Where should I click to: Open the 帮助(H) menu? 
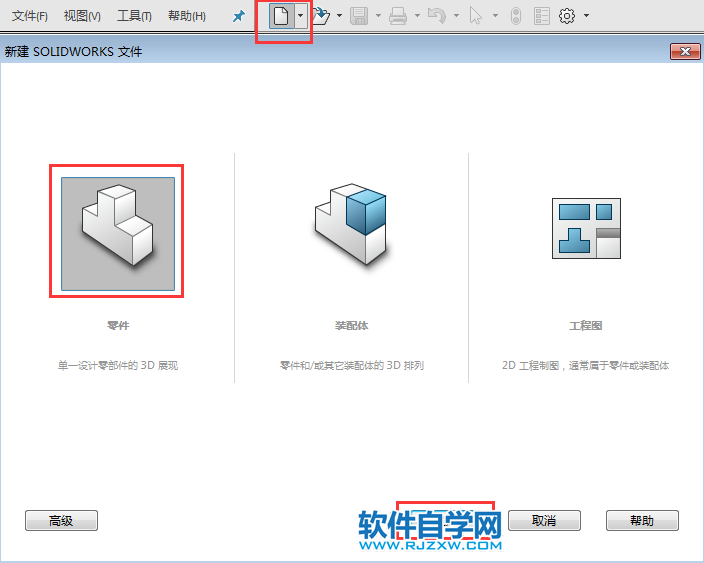point(187,16)
